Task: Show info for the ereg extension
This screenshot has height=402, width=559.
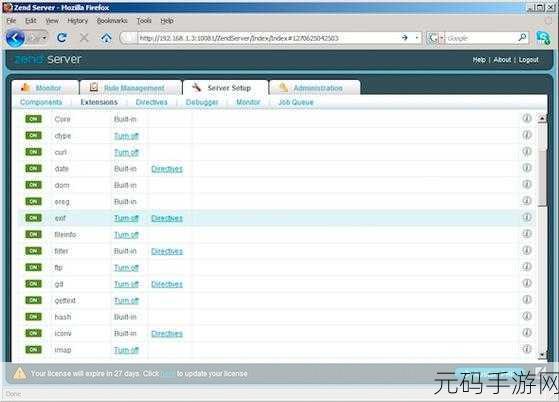Action: (527, 201)
